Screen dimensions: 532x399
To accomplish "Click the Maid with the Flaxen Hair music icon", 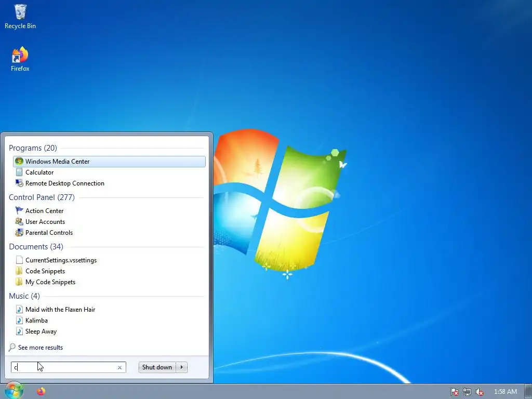I will [19, 310].
